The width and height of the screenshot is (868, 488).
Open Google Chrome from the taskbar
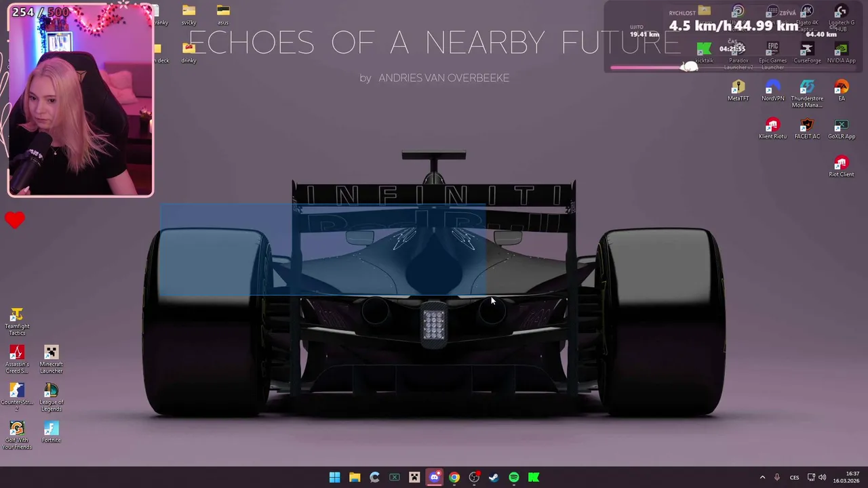(454, 477)
